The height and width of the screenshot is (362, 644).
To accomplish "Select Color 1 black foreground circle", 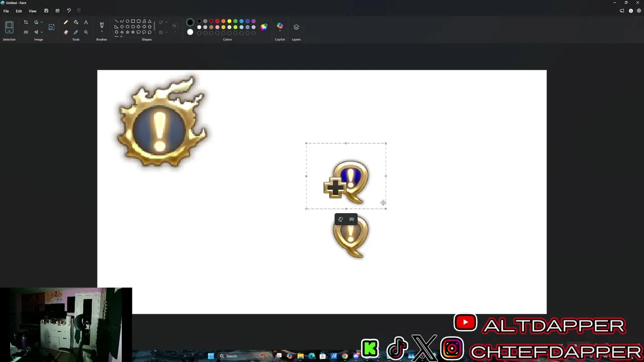I will [190, 22].
